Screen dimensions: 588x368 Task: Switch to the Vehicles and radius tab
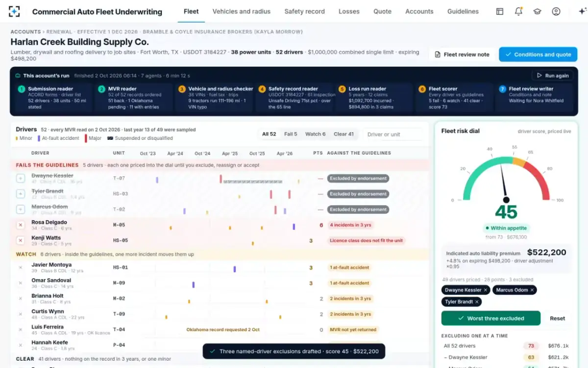point(242,11)
